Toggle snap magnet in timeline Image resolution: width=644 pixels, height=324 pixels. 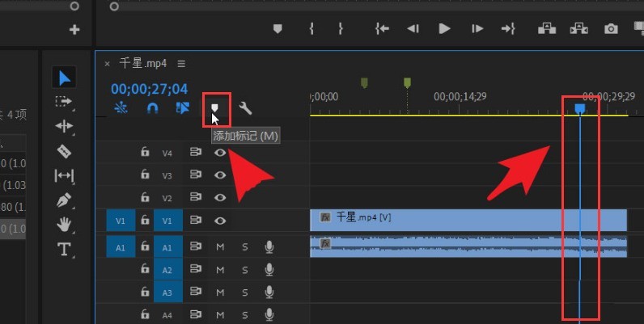[x=152, y=108]
